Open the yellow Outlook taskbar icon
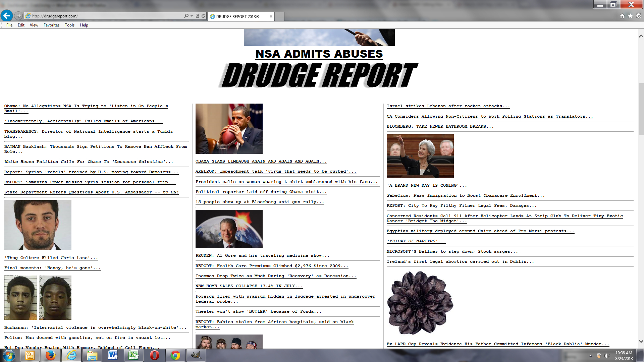Image resolution: width=644 pixels, height=362 pixels. pos(30,355)
